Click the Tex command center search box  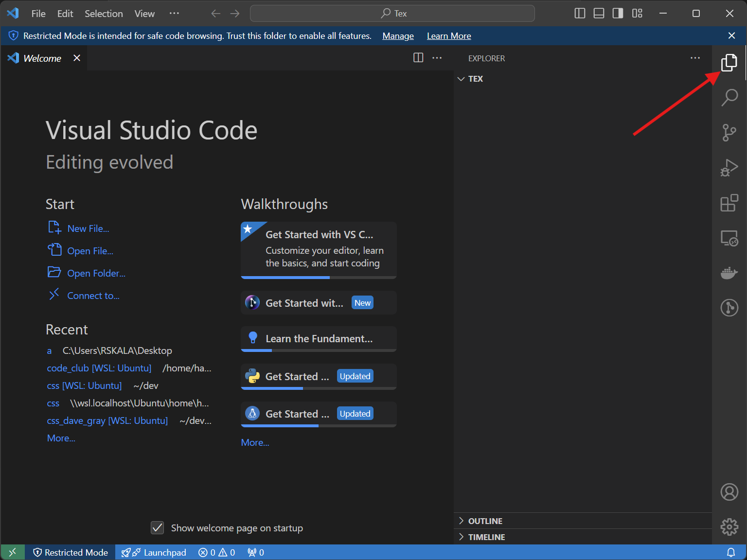coord(392,14)
